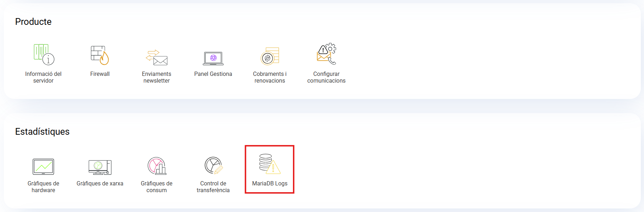The width and height of the screenshot is (644, 212).
Task: Click the 'Informació del servidor' text link
Action: point(43,77)
